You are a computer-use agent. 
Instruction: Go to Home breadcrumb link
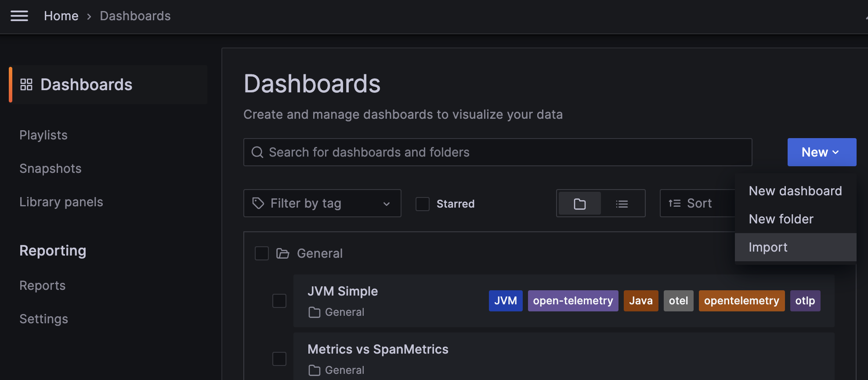point(61,16)
